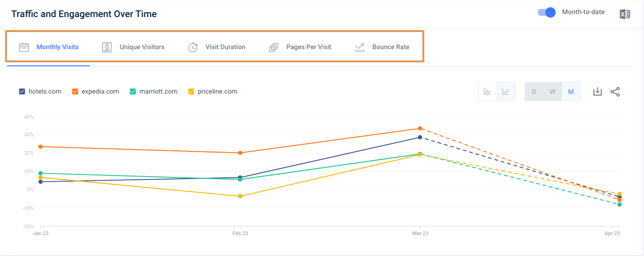Disable the priceline.com series checkbox
Screen dimensions: 644x256
(191, 91)
